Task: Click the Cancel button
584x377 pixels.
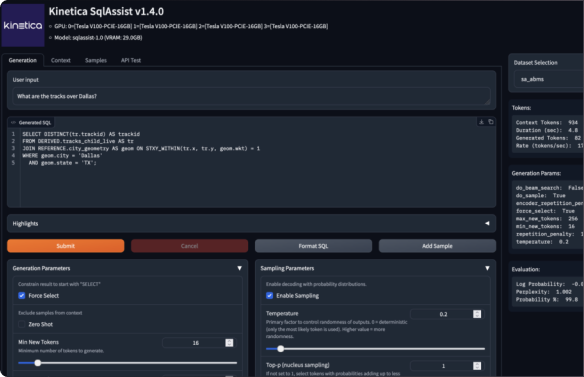Action: coord(190,246)
